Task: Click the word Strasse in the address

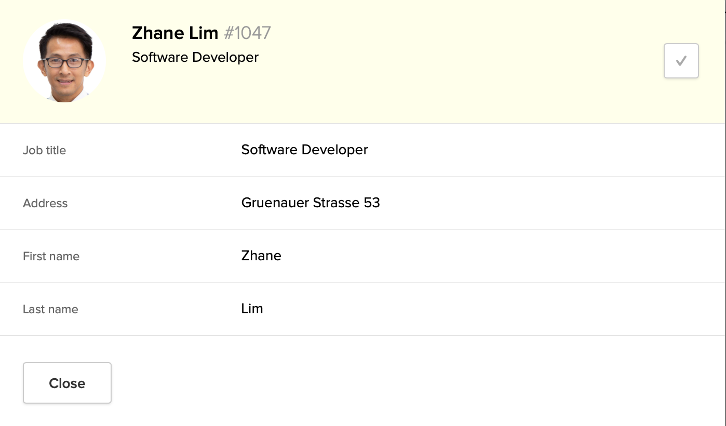Action: pos(339,203)
